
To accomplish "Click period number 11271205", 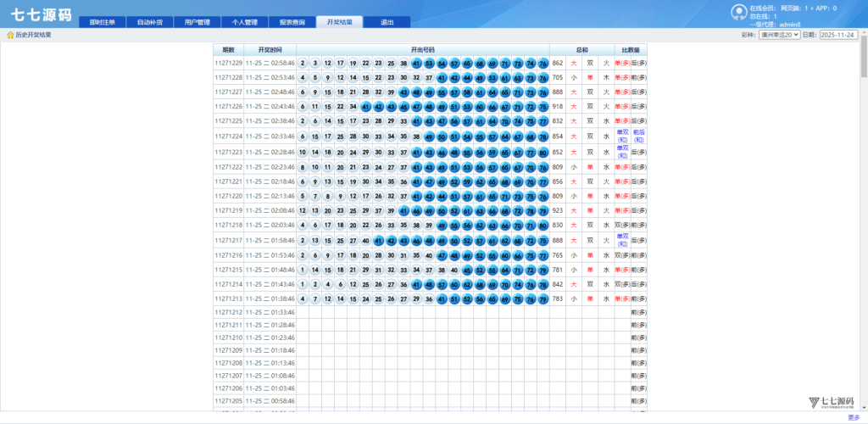I will pos(229,401).
